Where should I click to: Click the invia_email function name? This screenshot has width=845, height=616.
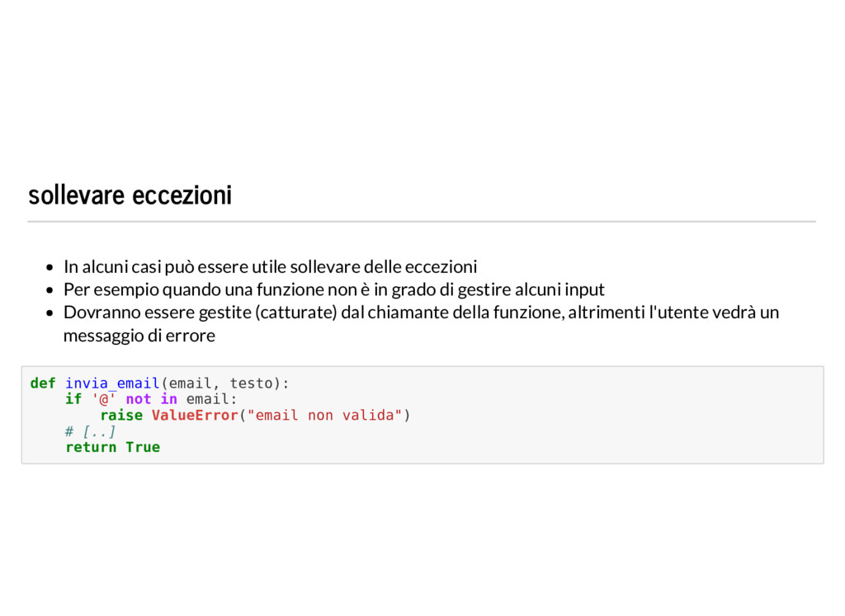112,383
